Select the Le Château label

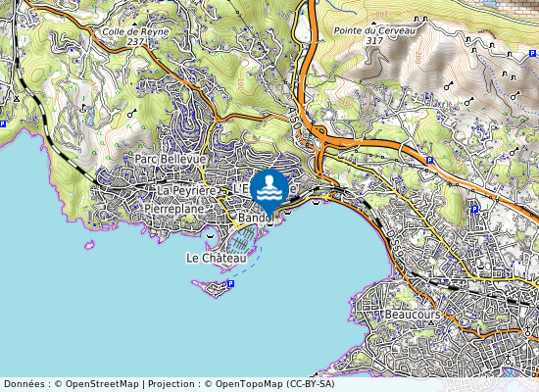pos(217,258)
